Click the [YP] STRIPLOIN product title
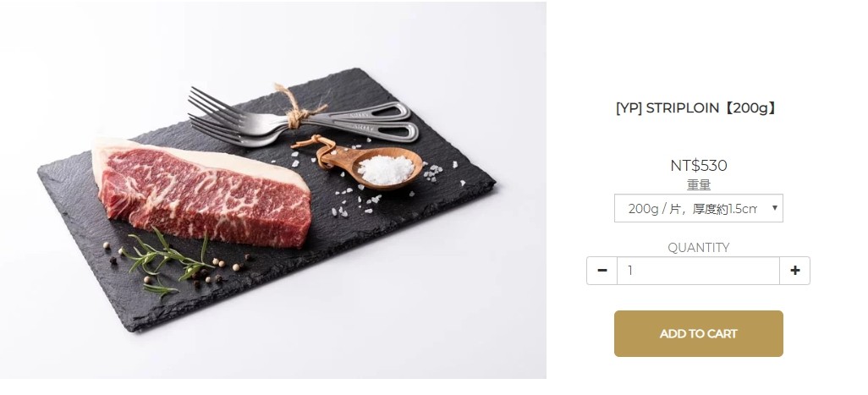868x395 pixels. pyautogui.click(x=697, y=108)
